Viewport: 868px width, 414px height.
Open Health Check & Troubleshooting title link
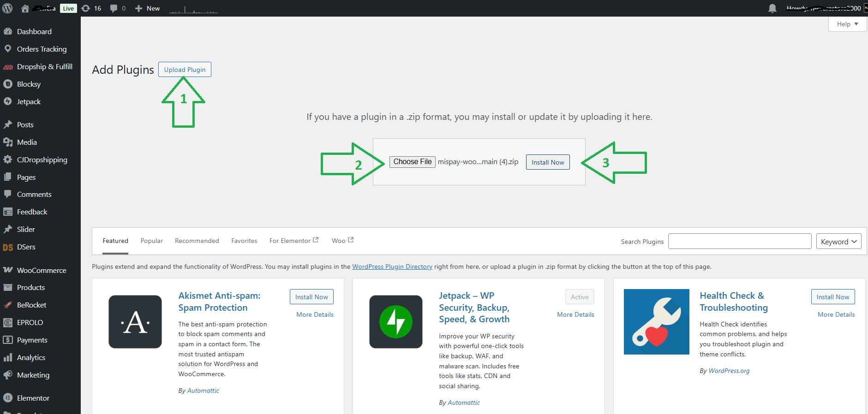point(734,302)
